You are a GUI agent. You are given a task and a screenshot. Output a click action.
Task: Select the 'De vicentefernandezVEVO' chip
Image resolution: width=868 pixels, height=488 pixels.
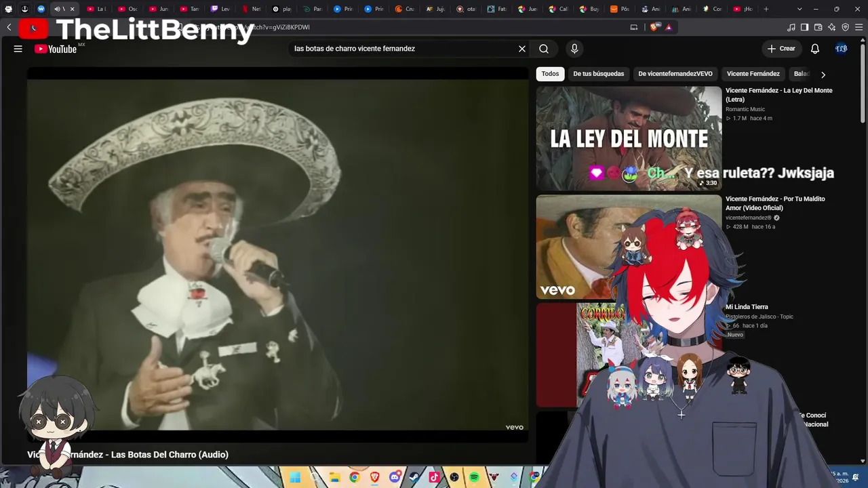click(x=675, y=74)
